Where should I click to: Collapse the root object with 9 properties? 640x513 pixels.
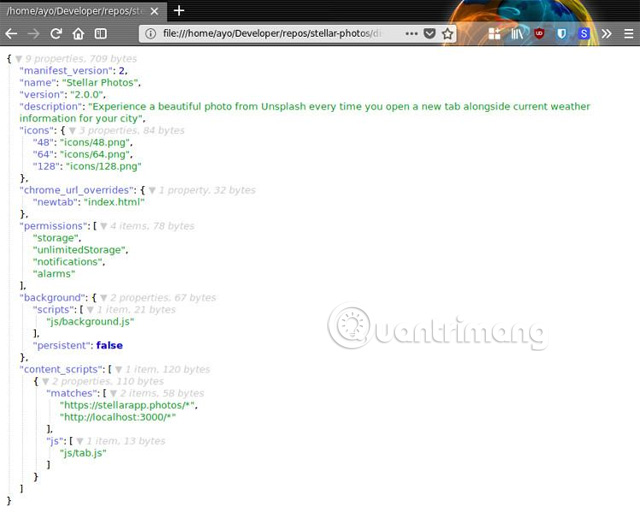click(19, 59)
